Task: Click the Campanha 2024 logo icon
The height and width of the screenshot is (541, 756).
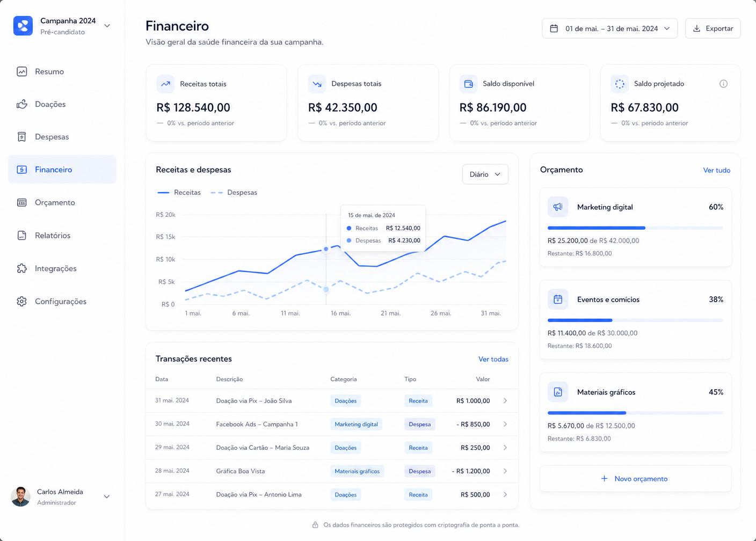Action: [23, 26]
